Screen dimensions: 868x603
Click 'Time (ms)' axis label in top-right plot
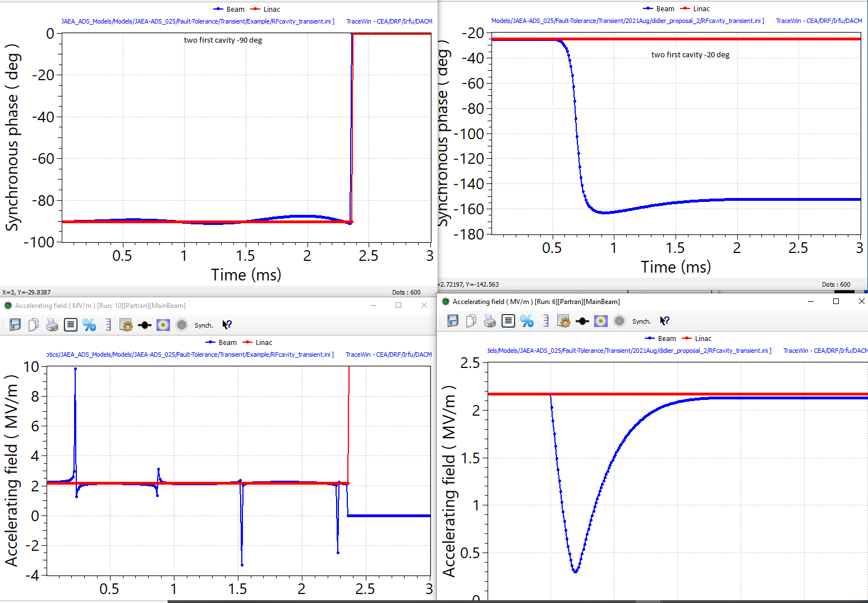pyautogui.click(x=676, y=267)
